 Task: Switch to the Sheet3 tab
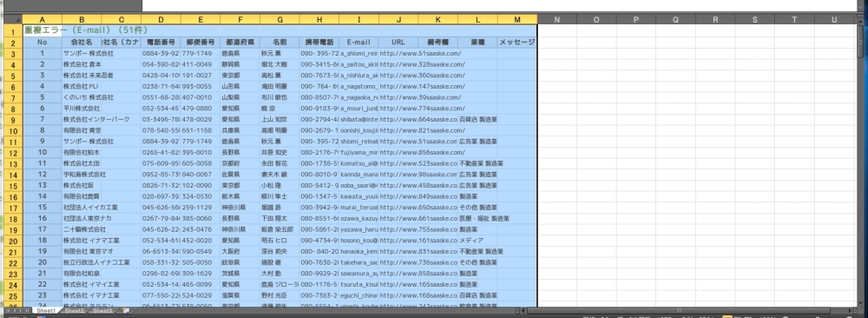point(102,311)
